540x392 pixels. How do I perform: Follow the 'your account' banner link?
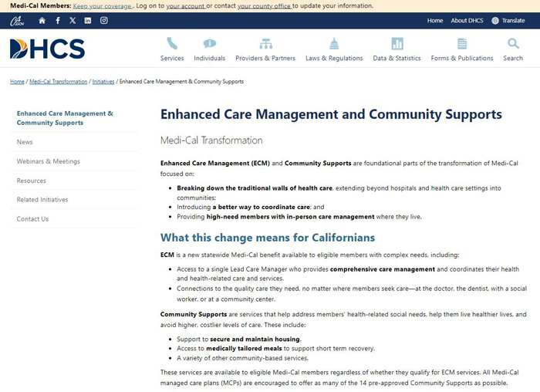[x=186, y=6]
